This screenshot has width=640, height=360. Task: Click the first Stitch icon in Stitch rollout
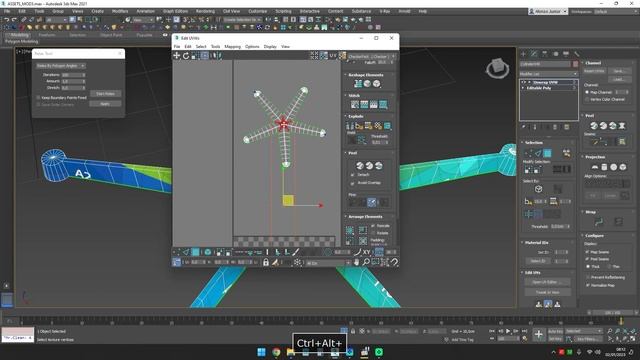coord(355,104)
